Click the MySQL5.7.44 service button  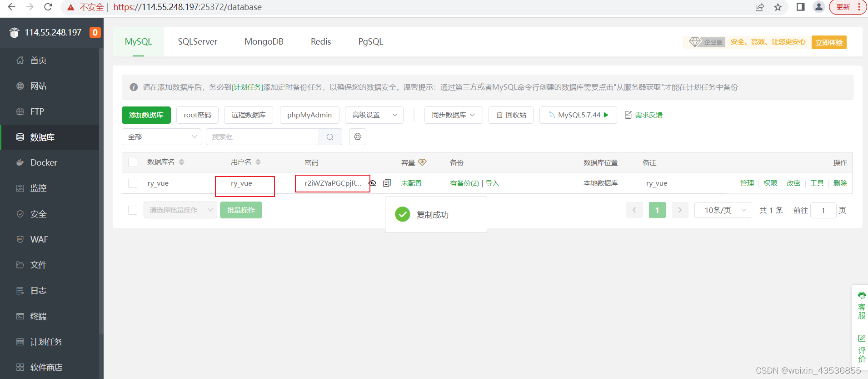[x=578, y=115]
